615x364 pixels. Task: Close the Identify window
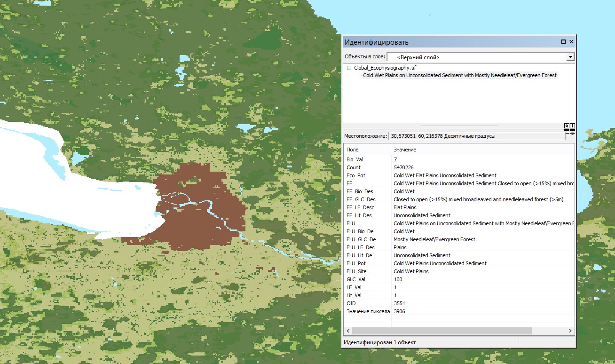(571, 42)
